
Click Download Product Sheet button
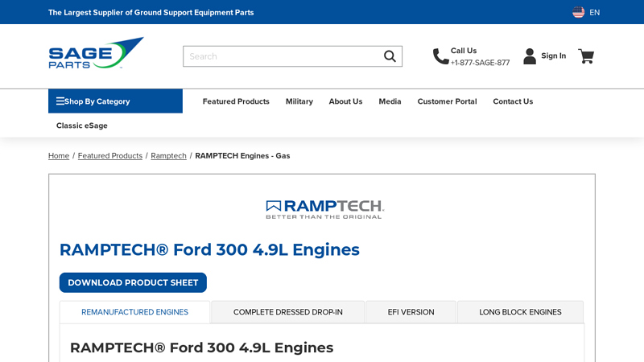coord(133,283)
